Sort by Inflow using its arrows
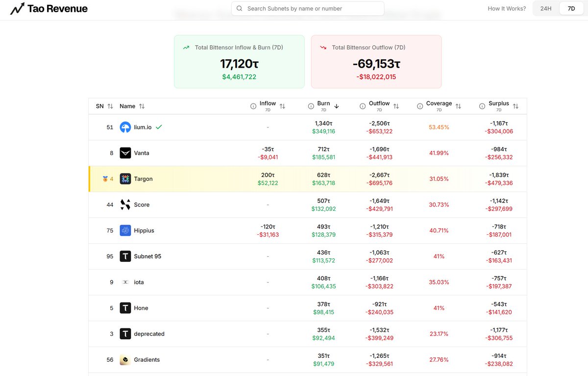The width and height of the screenshot is (588, 376). 282,106
